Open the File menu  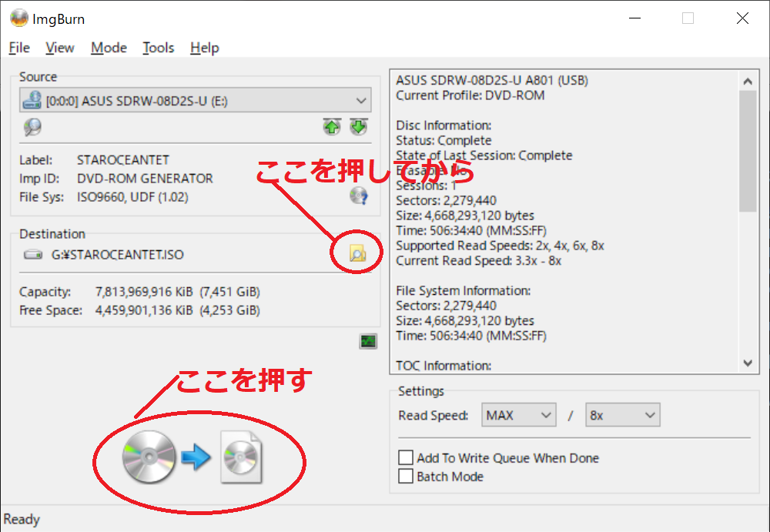pyautogui.click(x=19, y=48)
